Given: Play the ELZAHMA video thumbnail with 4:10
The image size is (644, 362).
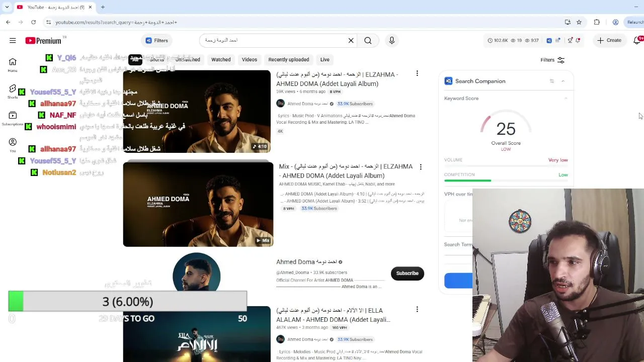Looking at the screenshot, I should pyautogui.click(x=197, y=112).
